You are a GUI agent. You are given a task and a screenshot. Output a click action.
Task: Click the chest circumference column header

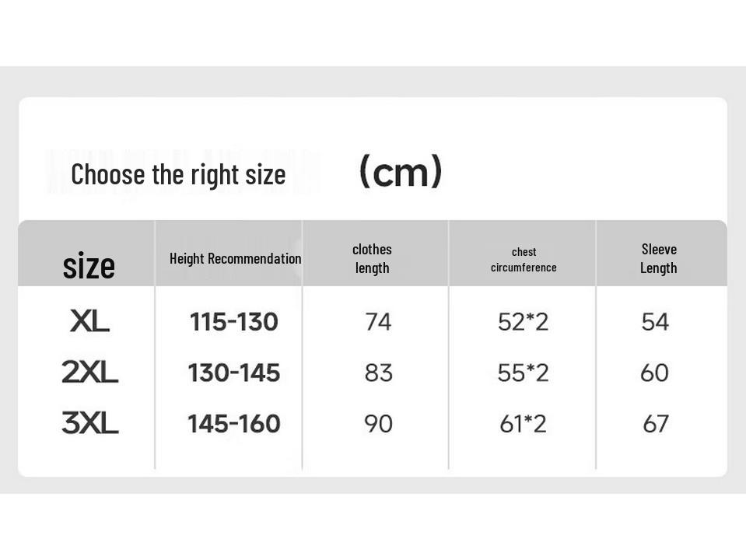[524, 259]
